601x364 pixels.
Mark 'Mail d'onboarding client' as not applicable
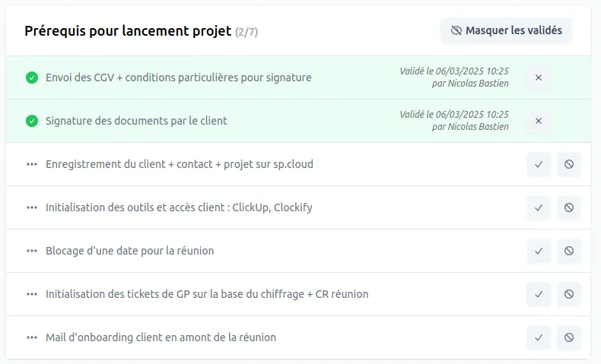point(569,337)
